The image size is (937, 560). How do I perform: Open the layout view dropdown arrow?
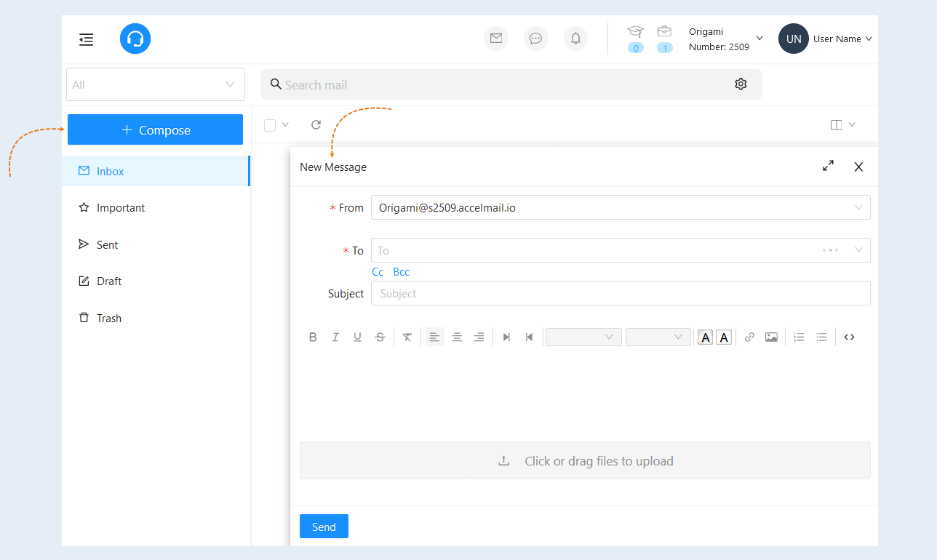(852, 125)
